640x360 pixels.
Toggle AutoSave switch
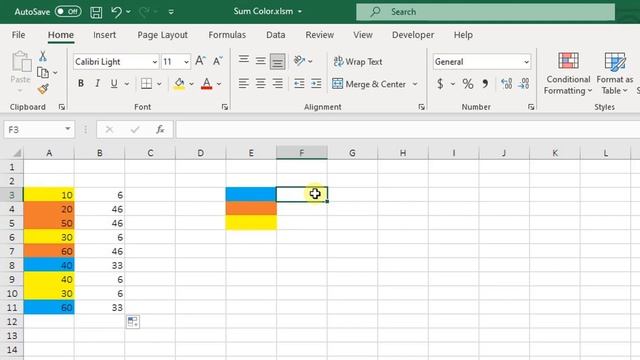(x=68, y=11)
